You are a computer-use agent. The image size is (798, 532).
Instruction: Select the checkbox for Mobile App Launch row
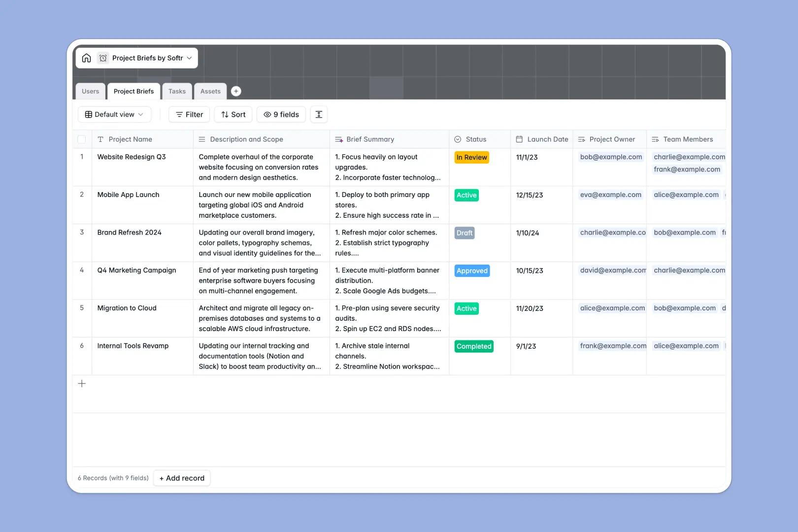(82, 195)
